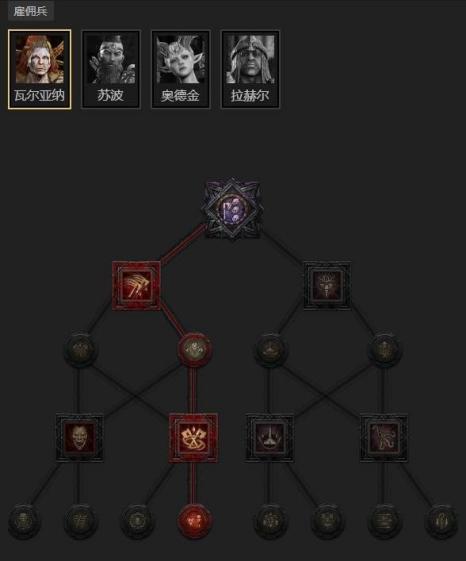Screen dimensions: 466x561
Task: Open the 雇佣兵 tab label
Action: [30, 10]
